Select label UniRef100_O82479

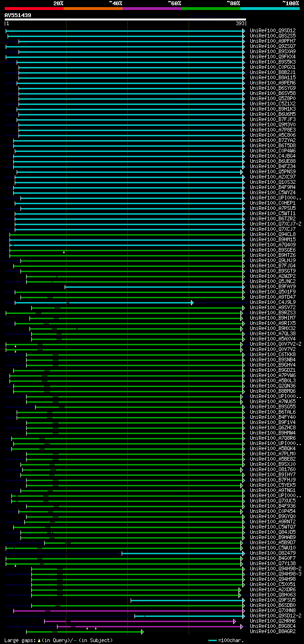273,553
